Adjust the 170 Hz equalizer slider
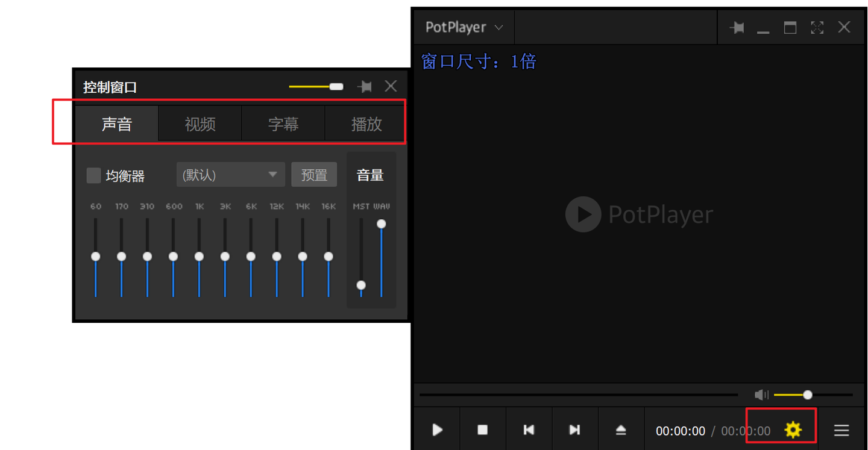Viewport: 868px width, 450px height. 121,257
